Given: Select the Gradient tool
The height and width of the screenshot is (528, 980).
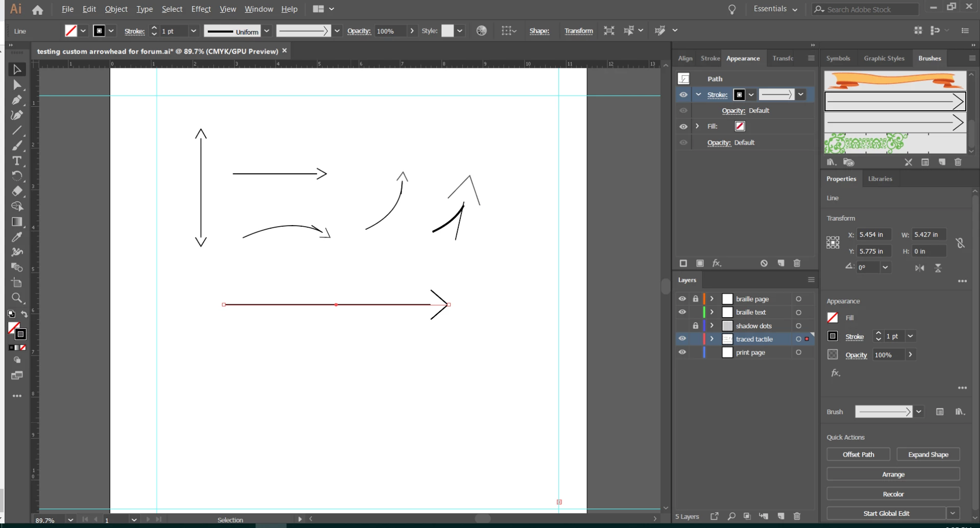Looking at the screenshot, I should point(17,222).
